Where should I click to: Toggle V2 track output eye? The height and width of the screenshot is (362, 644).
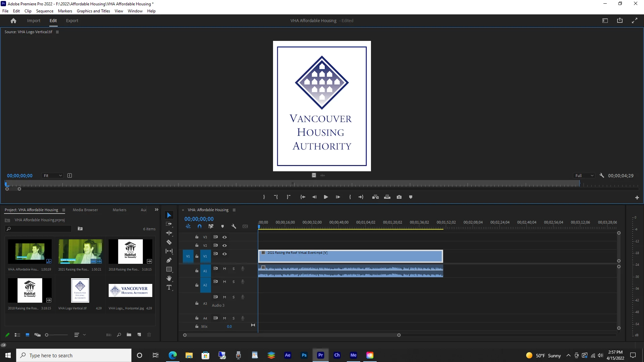(x=225, y=246)
